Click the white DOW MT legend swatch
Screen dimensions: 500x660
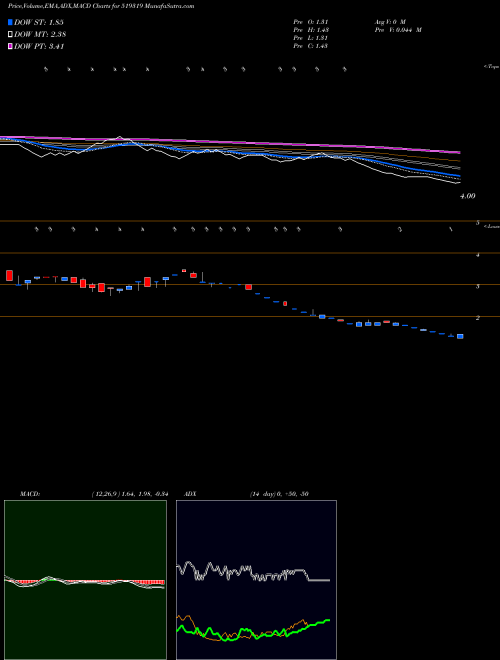[10, 35]
